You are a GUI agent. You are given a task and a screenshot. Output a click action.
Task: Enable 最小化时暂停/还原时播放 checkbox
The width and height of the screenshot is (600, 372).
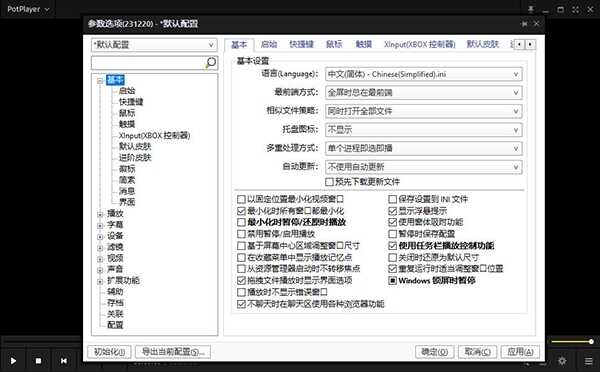pos(241,222)
